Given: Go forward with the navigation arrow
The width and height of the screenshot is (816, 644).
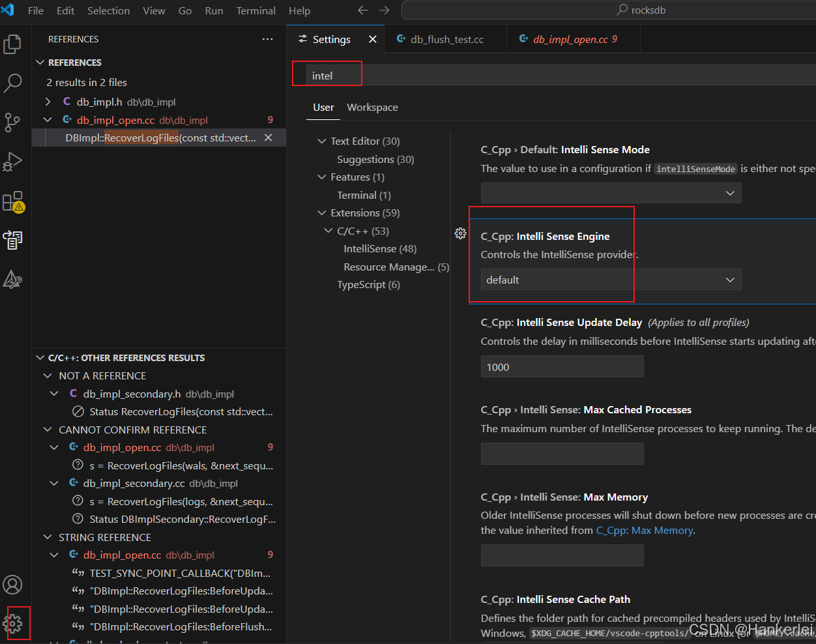Looking at the screenshot, I should pos(385,10).
